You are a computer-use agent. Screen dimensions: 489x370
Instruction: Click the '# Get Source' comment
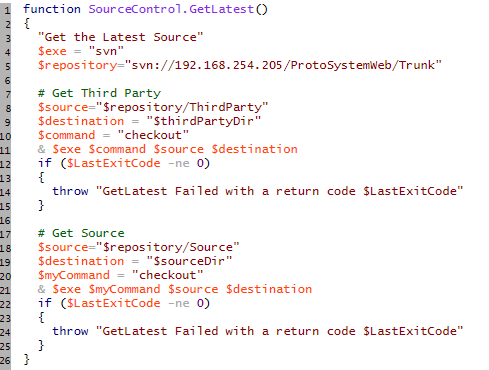pos(81,233)
